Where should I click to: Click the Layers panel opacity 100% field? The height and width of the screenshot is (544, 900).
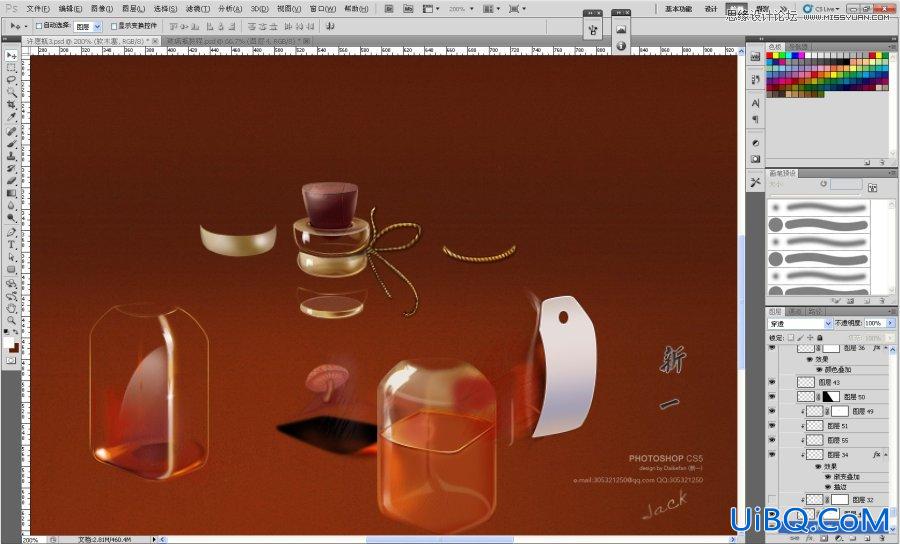click(x=875, y=324)
